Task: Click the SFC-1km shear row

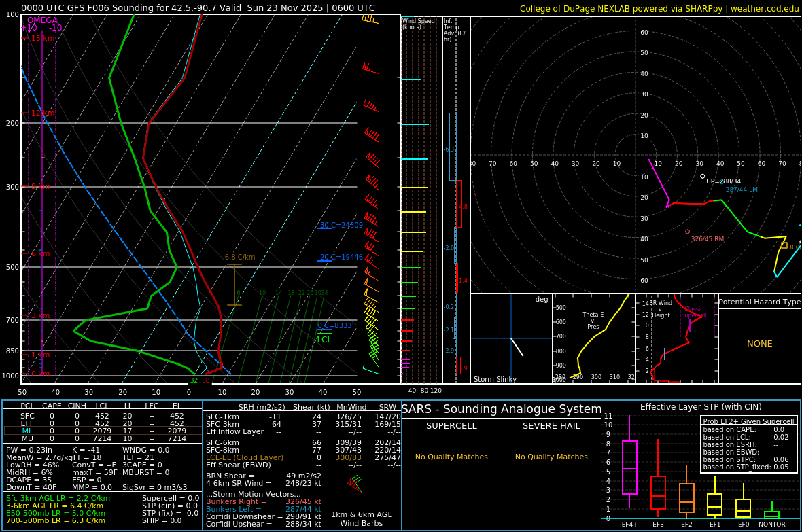Action: coord(302,417)
